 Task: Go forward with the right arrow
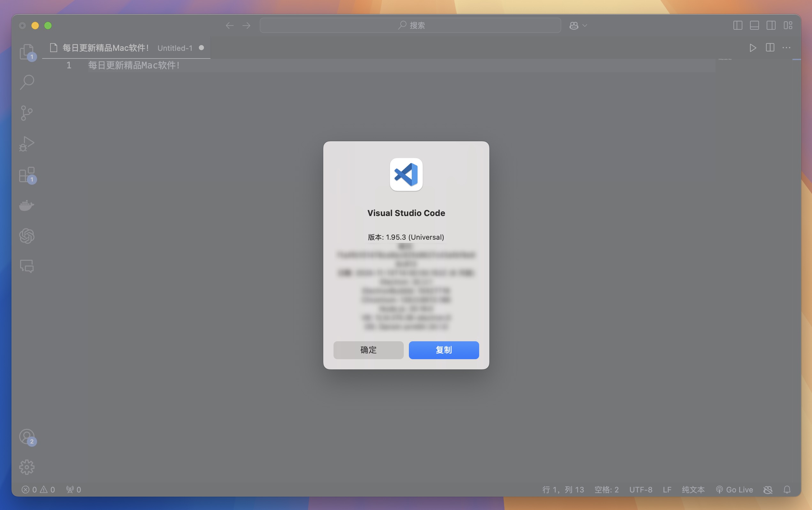[x=246, y=25]
